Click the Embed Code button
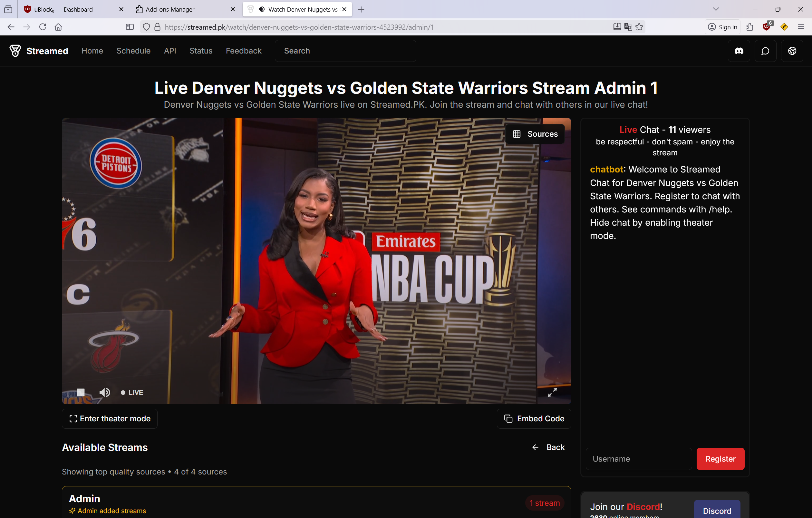 (534, 418)
